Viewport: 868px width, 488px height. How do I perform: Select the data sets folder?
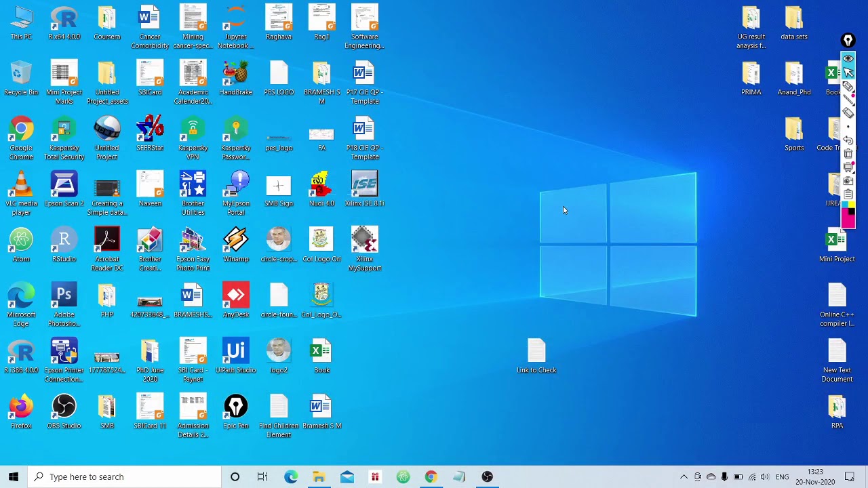tap(794, 24)
